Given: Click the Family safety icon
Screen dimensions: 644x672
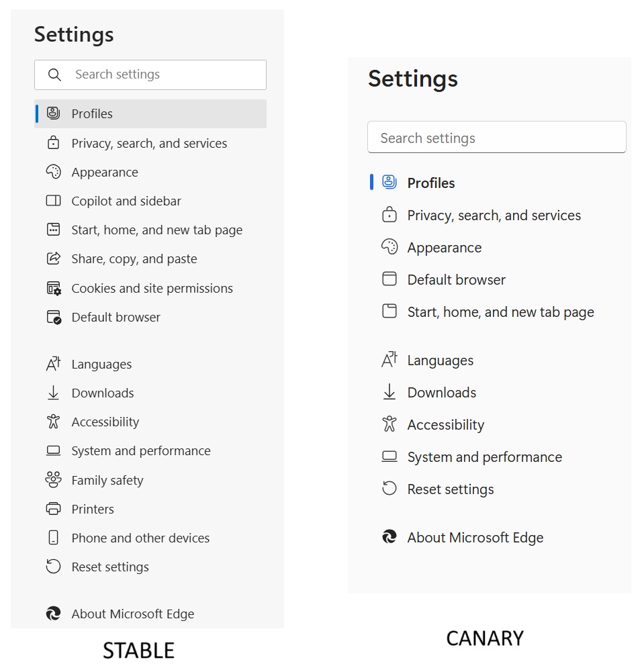Looking at the screenshot, I should 54,479.
